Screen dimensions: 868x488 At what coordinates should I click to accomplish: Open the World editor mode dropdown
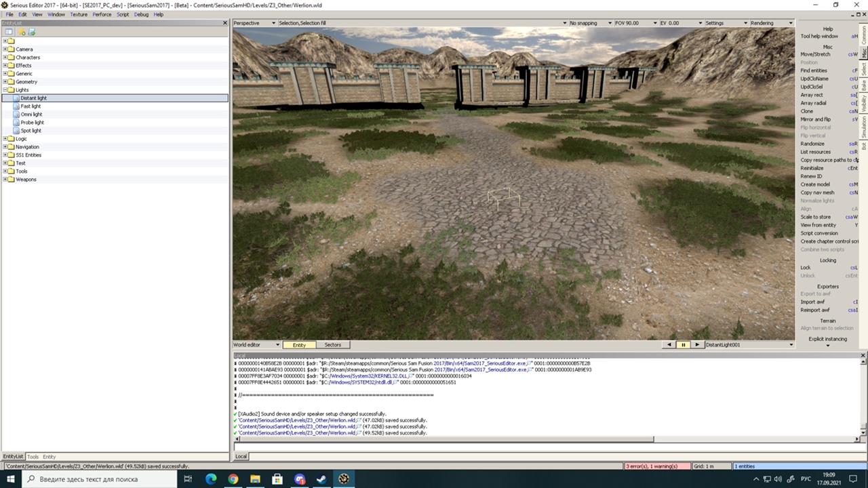click(256, 345)
